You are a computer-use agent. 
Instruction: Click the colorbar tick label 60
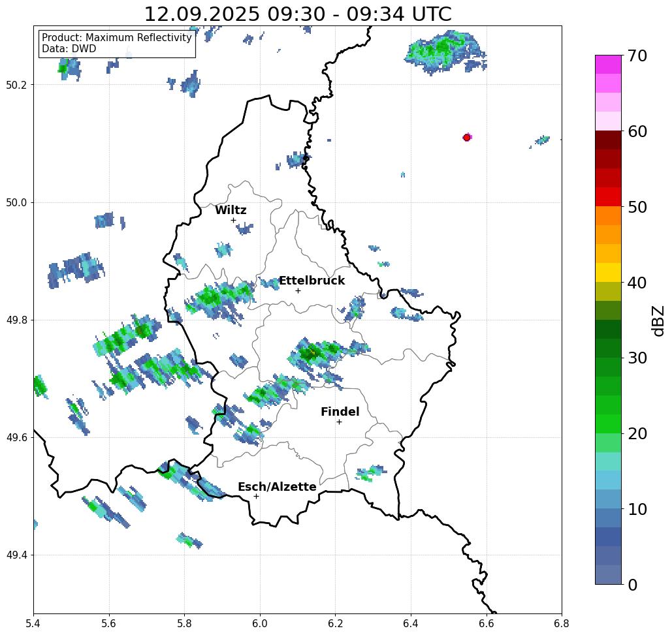(637, 131)
